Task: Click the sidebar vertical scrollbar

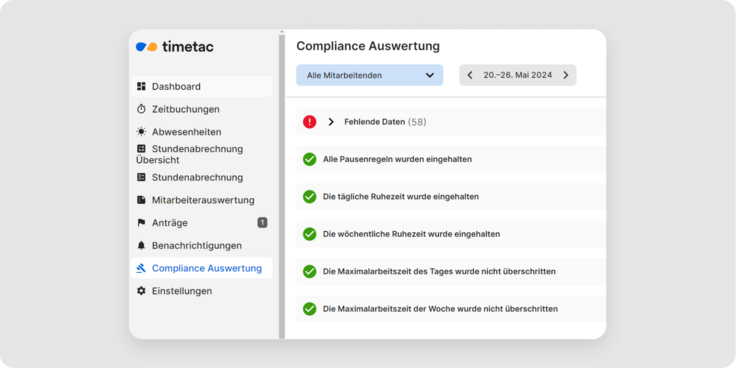Action: [282, 185]
